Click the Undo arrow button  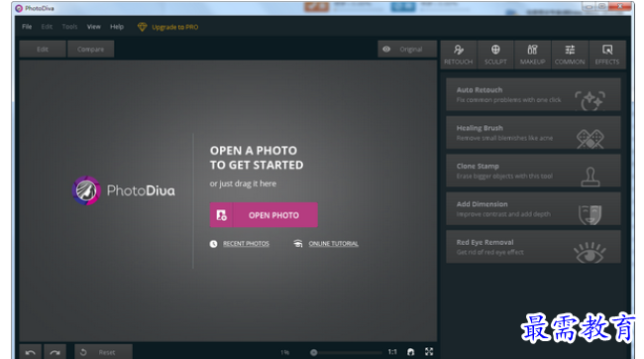[31, 352]
